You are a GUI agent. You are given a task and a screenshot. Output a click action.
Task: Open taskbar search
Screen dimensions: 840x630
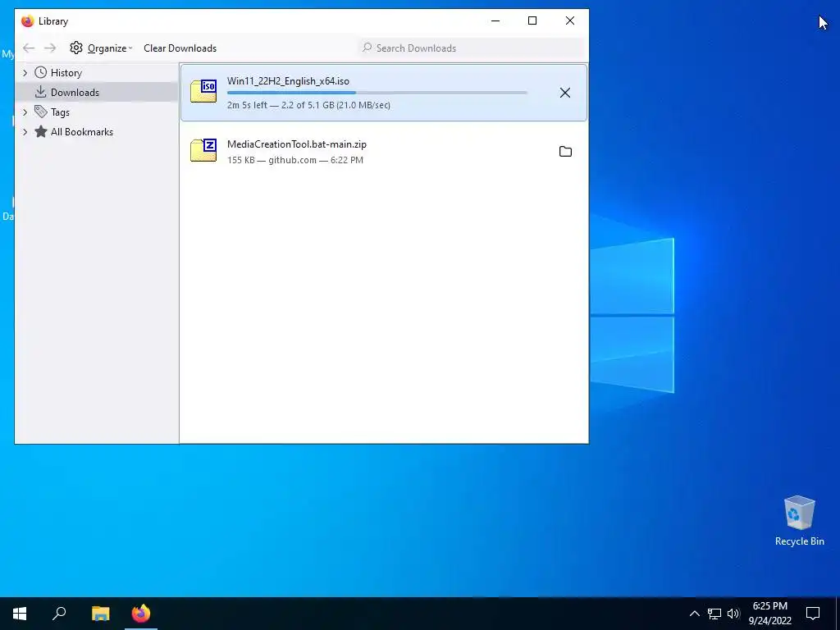59,614
